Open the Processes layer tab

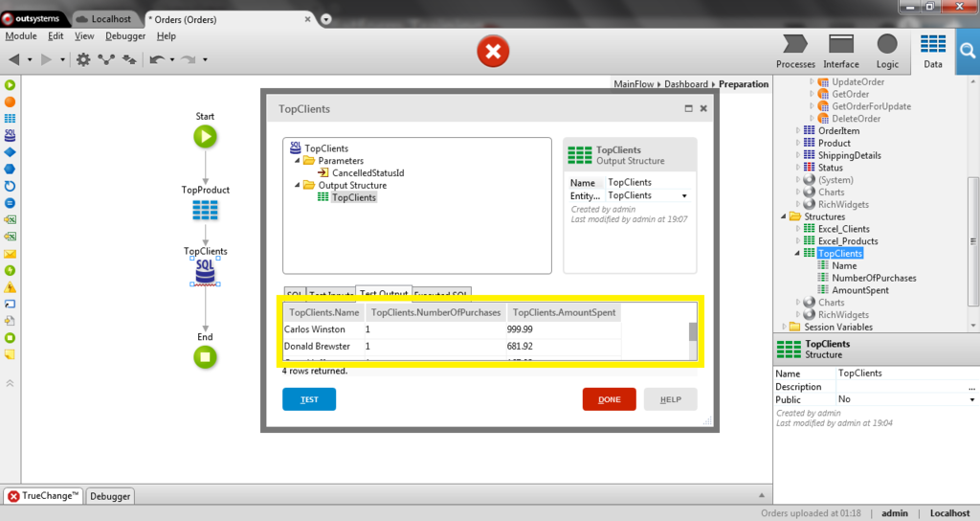click(x=795, y=52)
